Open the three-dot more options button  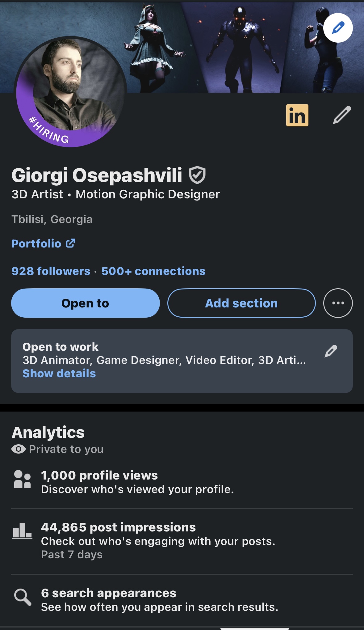pyautogui.click(x=338, y=303)
